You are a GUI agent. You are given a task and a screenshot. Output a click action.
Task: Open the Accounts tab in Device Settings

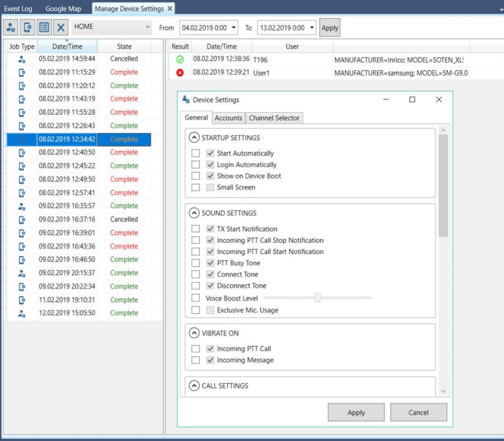click(x=228, y=118)
